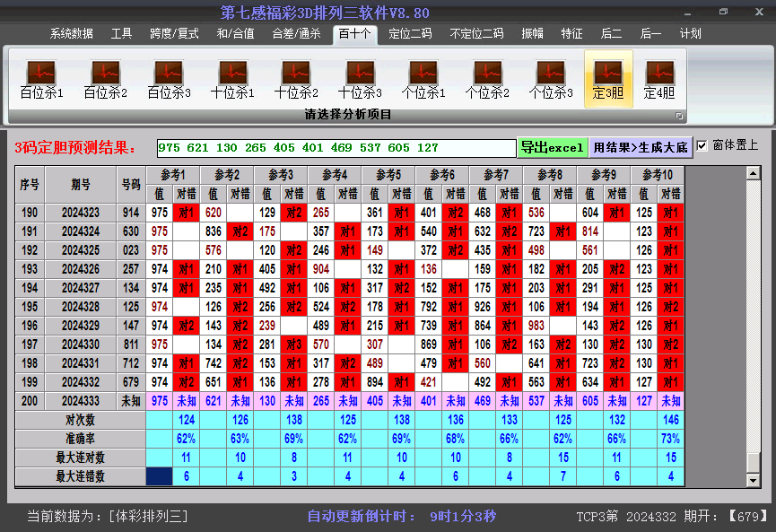Click the 参考10 column header
This screenshot has height=532, width=776.
point(658,175)
